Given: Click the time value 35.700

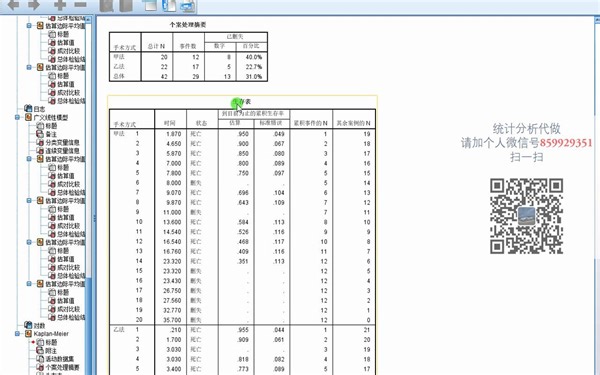Looking at the screenshot, I should point(173,320).
